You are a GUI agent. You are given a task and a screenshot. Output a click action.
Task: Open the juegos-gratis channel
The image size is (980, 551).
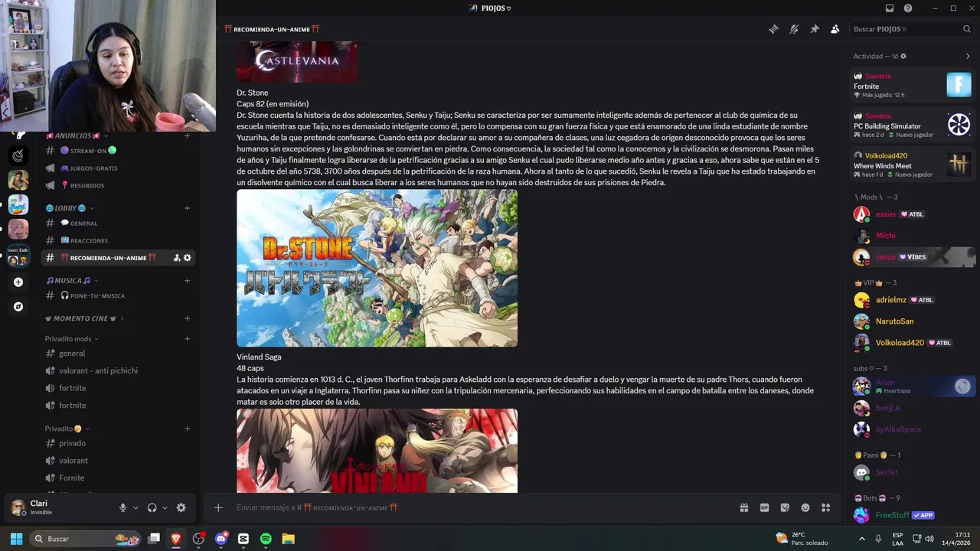coord(119,168)
